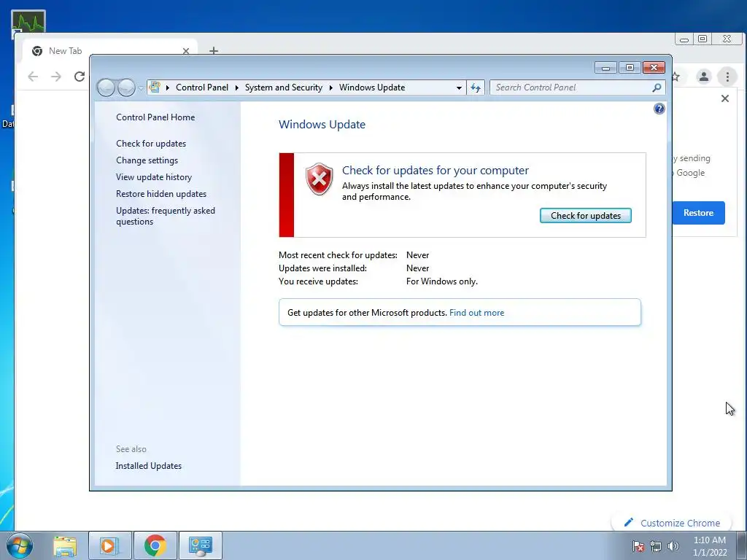Click the Back navigation button in Control Panel
The image size is (747, 560).
(106, 87)
